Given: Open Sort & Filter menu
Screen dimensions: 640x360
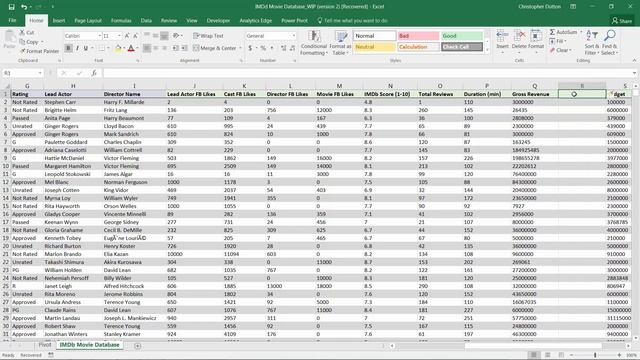Looking at the screenshot, I should coord(591,42).
